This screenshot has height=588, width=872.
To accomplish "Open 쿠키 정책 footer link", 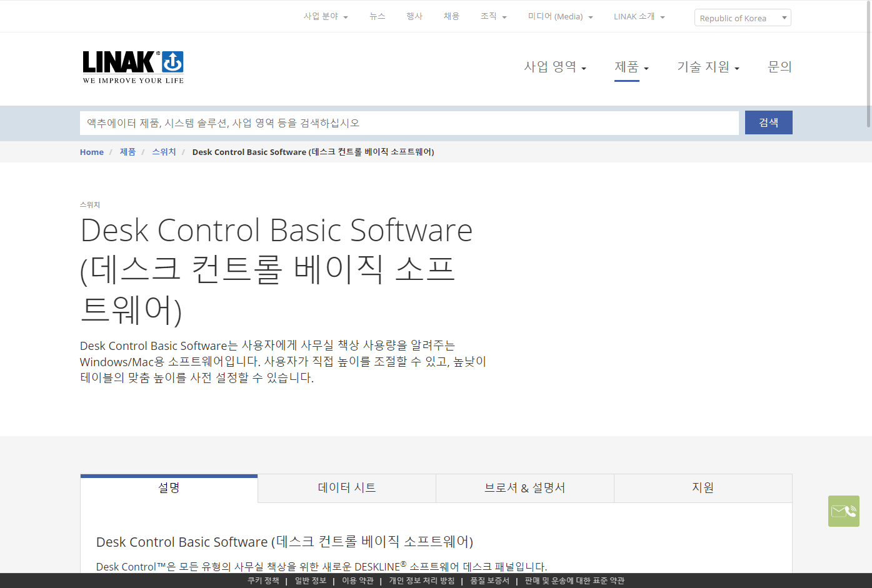I will click(x=263, y=581).
